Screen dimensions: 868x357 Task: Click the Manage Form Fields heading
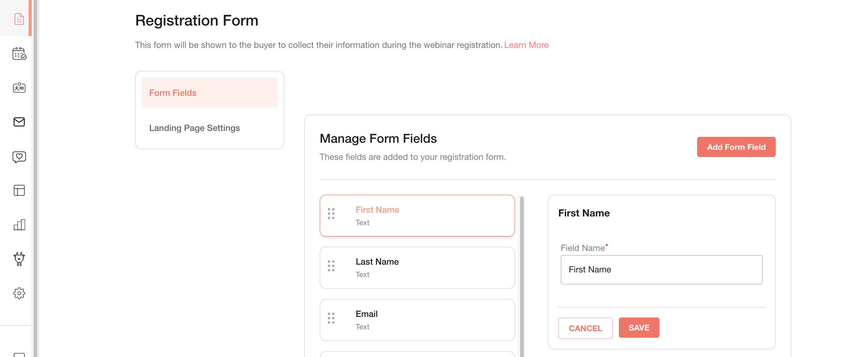(378, 138)
